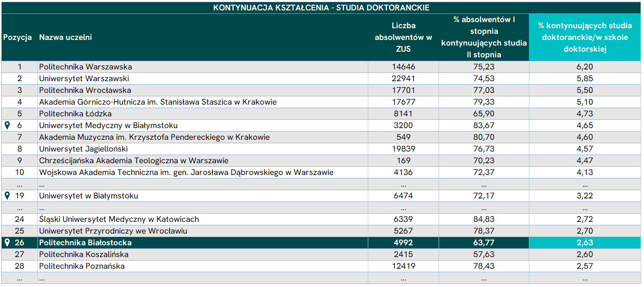Viewport: 644px width, 287px height.
Task: Click graduate count "19839"
Action: [403, 149]
